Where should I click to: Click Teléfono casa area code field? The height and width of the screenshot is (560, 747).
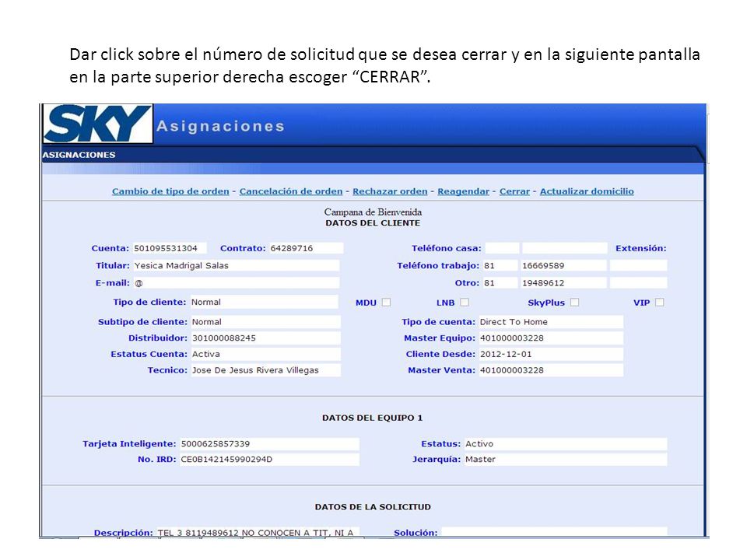pyautogui.click(x=502, y=248)
